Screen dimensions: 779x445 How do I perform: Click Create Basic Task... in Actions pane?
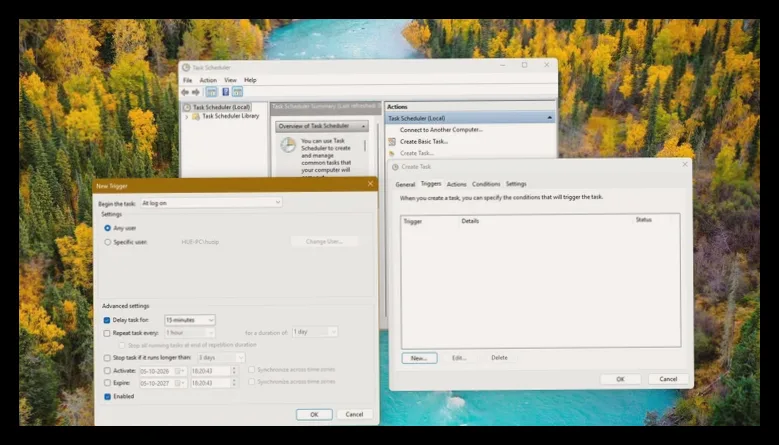coord(424,142)
